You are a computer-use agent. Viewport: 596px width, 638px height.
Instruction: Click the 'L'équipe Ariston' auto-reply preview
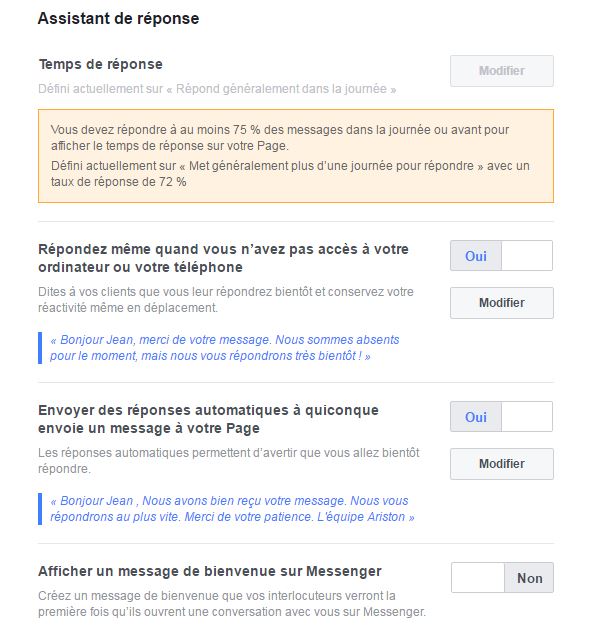pyautogui.click(x=232, y=509)
